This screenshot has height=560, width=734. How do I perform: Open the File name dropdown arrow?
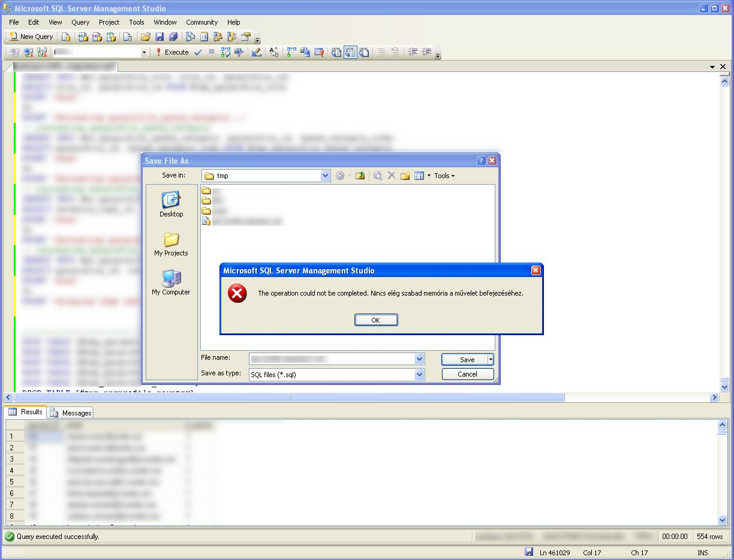(x=420, y=359)
